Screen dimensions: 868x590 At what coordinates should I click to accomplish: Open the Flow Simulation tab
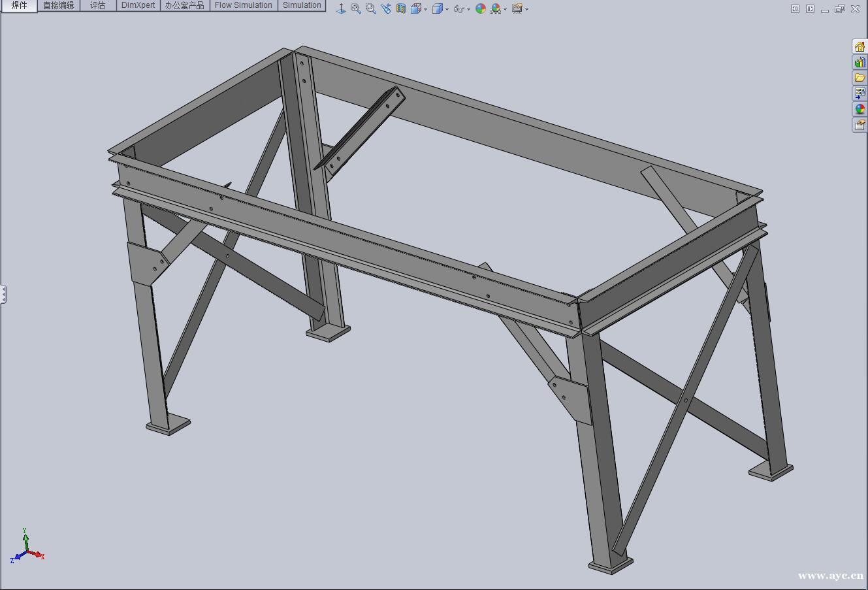tap(243, 5)
